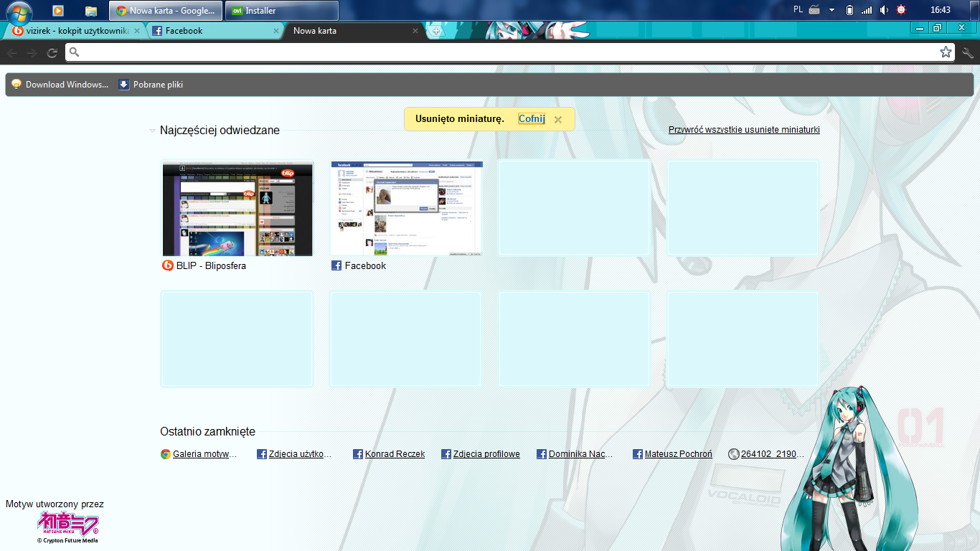Reopen Mateusz Pochroń closed tab
This screenshot has height=551, width=980.
coord(673,454)
